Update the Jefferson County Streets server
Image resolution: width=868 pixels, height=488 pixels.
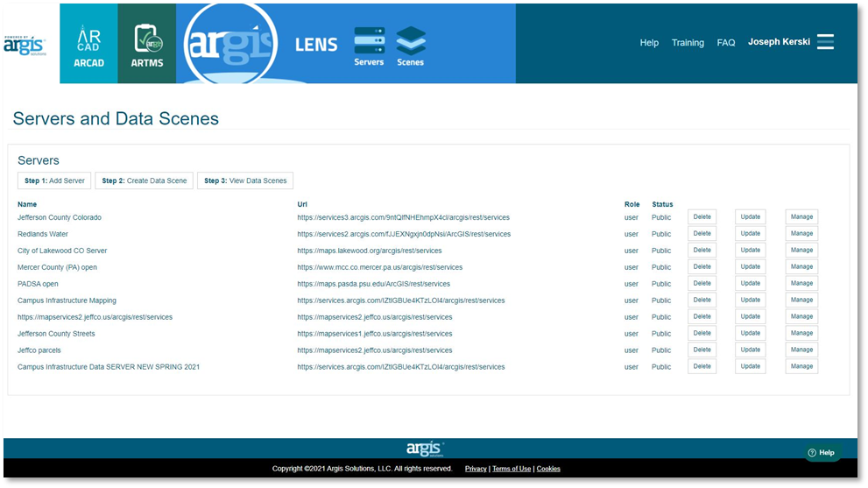(x=750, y=334)
